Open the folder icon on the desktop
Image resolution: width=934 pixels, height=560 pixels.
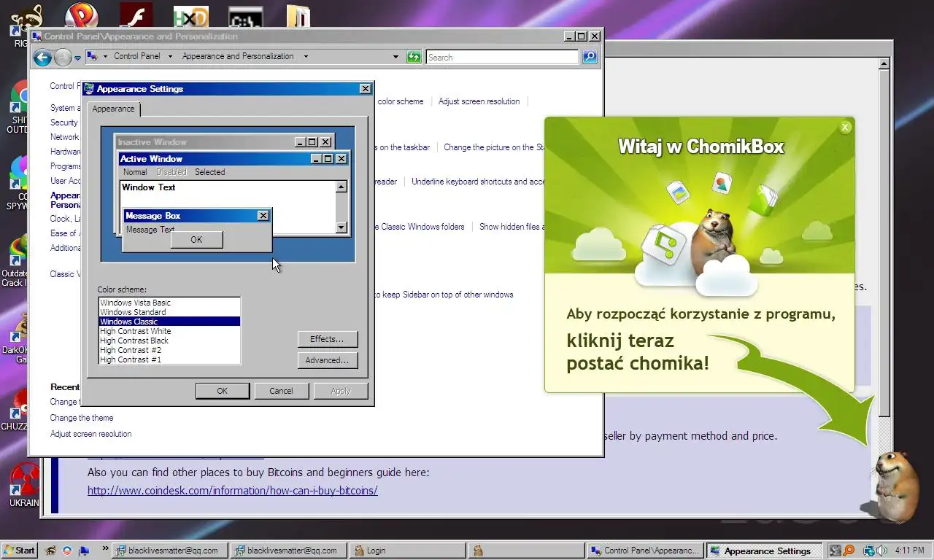298,17
